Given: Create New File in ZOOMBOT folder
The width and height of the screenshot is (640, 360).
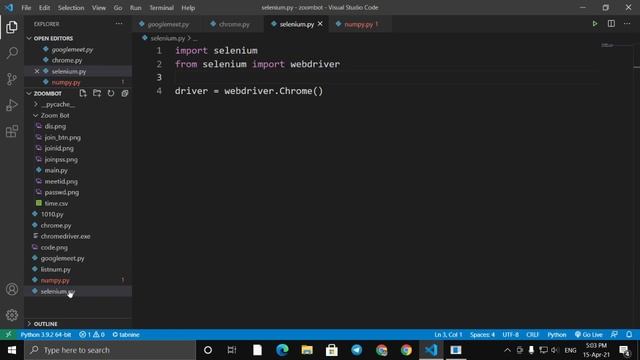Looking at the screenshot, I should (83, 93).
